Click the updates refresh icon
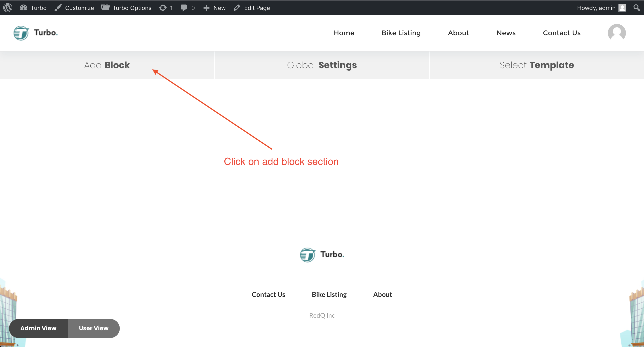Viewport: 644px width, 347px height. (163, 7)
